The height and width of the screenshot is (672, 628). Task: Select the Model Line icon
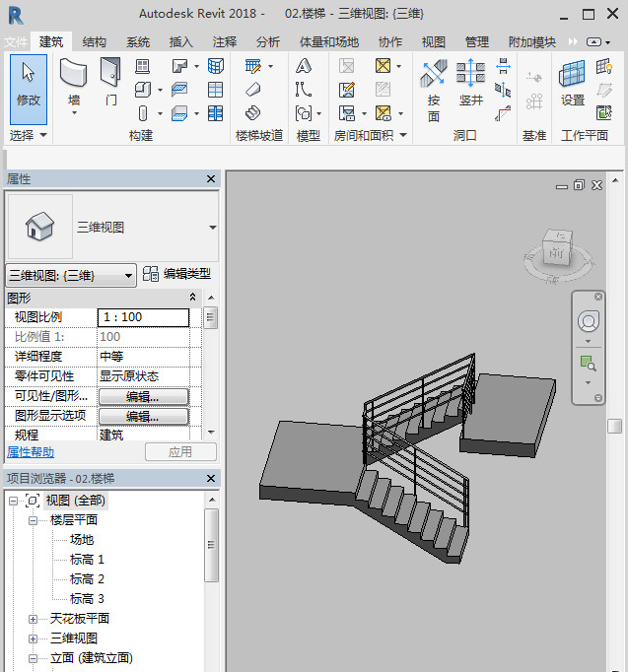303,90
